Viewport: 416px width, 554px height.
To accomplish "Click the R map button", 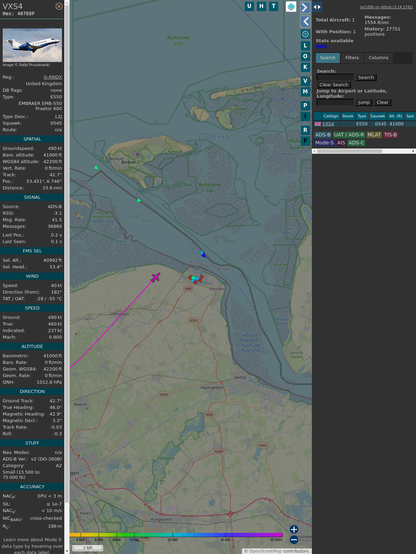I will (x=305, y=130).
